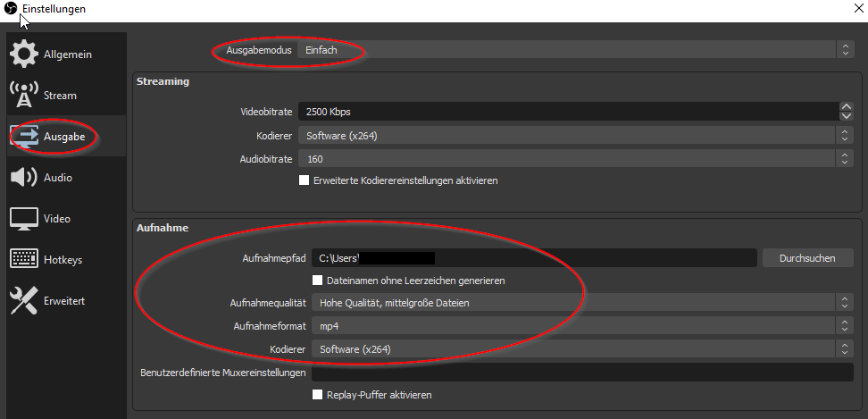Increase Videobitrate with up arrow
Screen dimensions: 868x419
(x=846, y=107)
